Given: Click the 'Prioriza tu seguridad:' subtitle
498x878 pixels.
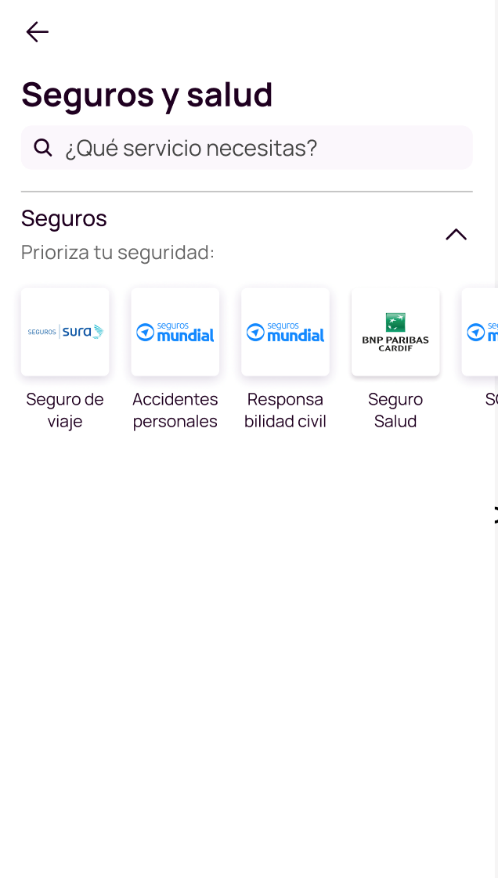Looking at the screenshot, I should pyautogui.click(x=118, y=253).
